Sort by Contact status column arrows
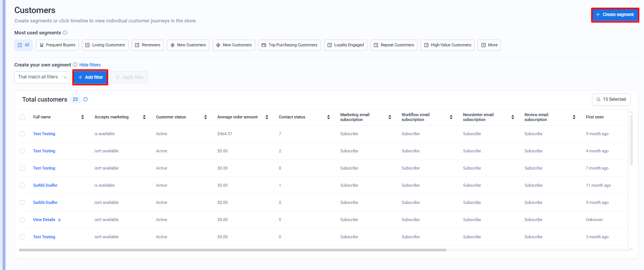 [329, 117]
